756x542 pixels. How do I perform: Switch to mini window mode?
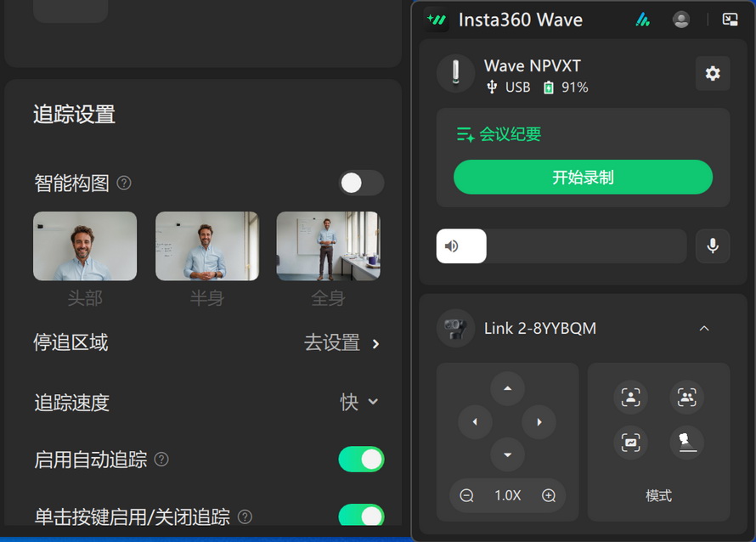[x=730, y=20]
